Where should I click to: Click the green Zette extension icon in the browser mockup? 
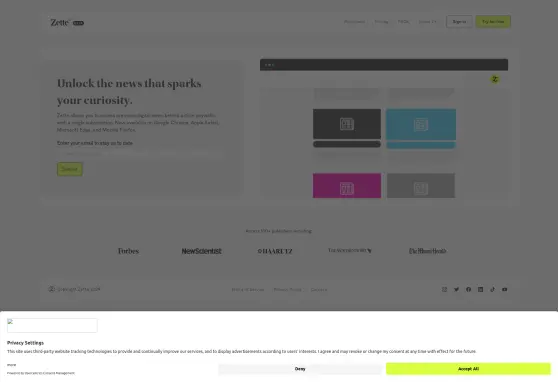click(x=495, y=79)
